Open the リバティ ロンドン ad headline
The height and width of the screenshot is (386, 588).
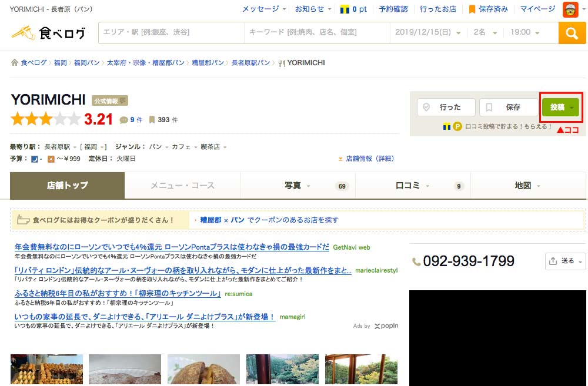(x=183, y=270)
